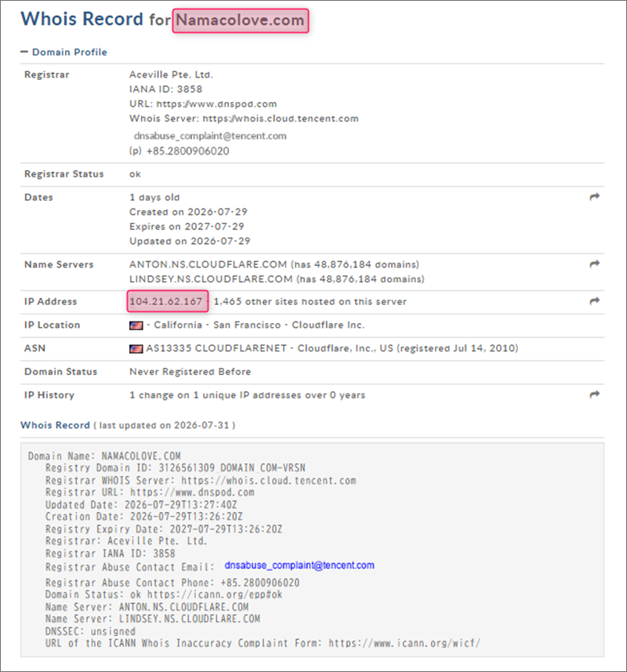
Task: Click the share arrow in IP History row
Action: pos(594,394)
